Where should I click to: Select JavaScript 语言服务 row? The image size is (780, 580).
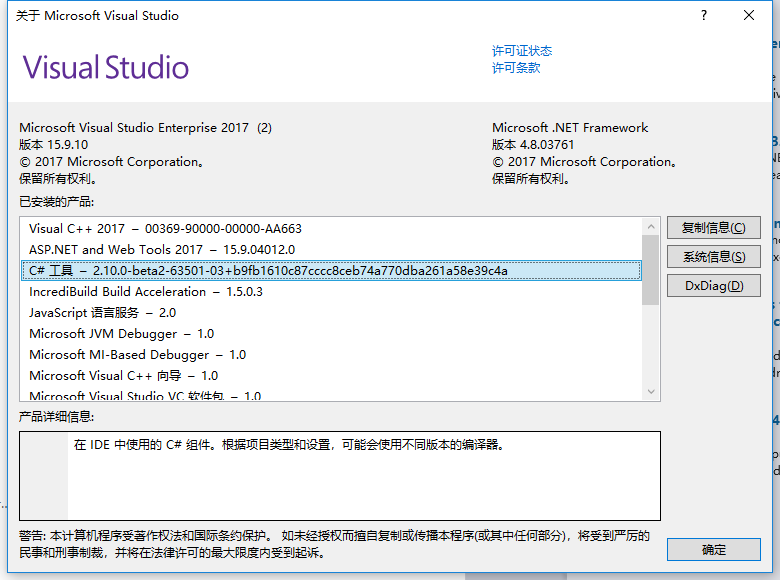[331, 312]
